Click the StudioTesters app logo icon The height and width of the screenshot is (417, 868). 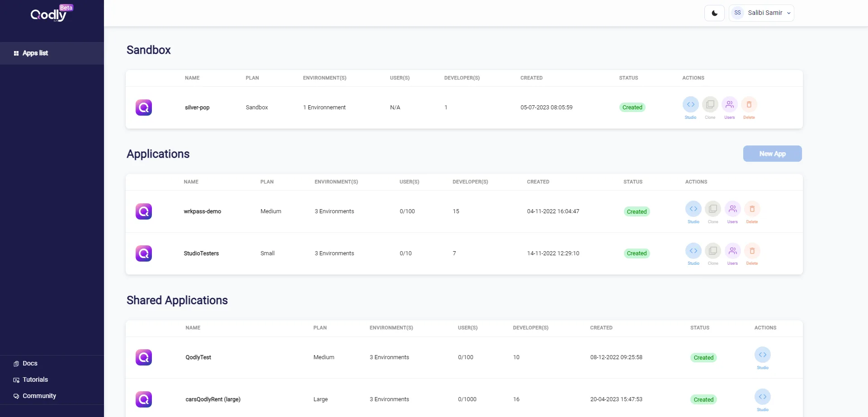144,253
